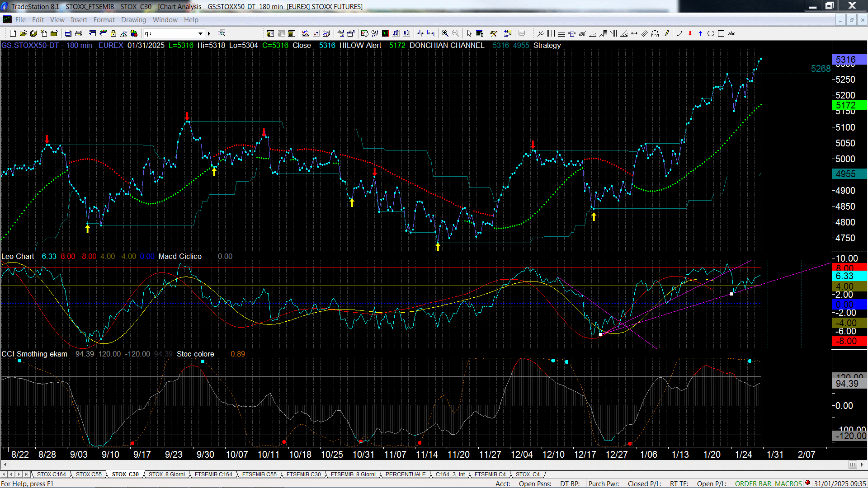Screen dimensions: 868x488
Task: Click the clock calendar icon
Action: pyautogui.click(x=365, y=33)
